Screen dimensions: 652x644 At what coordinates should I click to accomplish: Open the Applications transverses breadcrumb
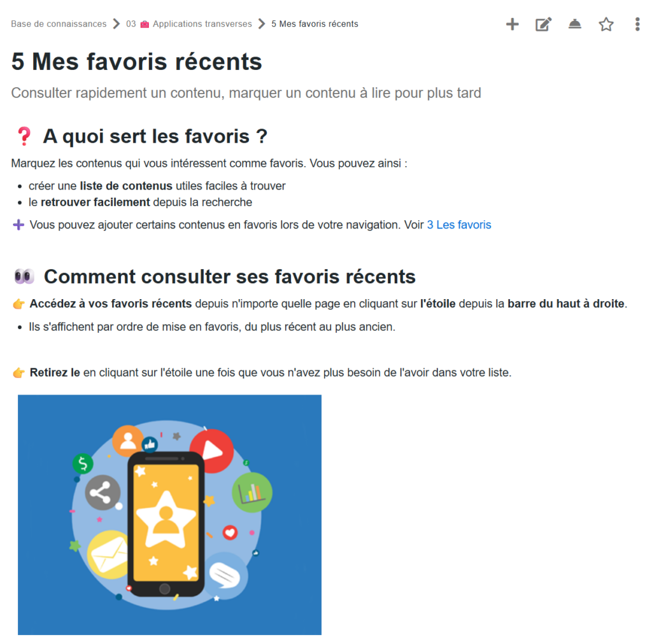[202, 24]
